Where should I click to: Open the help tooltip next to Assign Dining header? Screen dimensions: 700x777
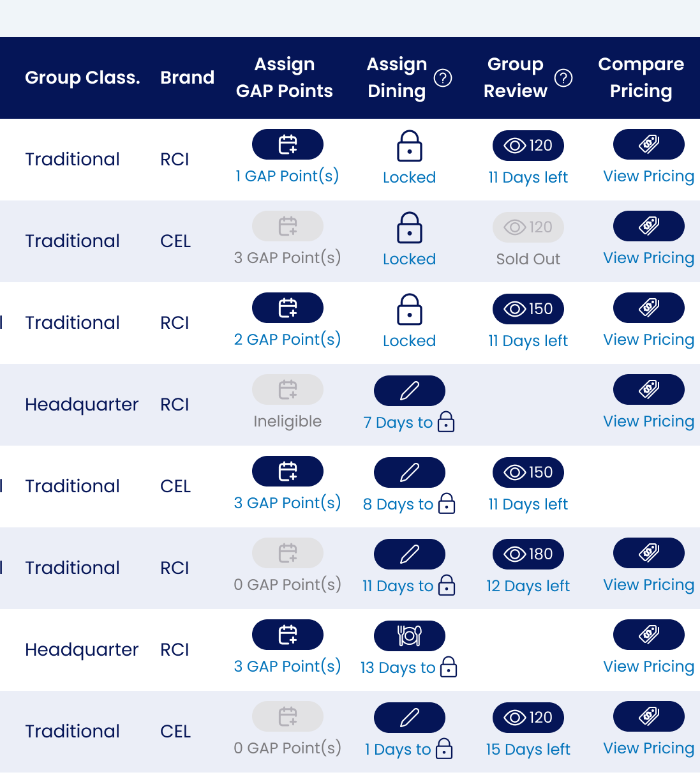(x=443, y=78)
